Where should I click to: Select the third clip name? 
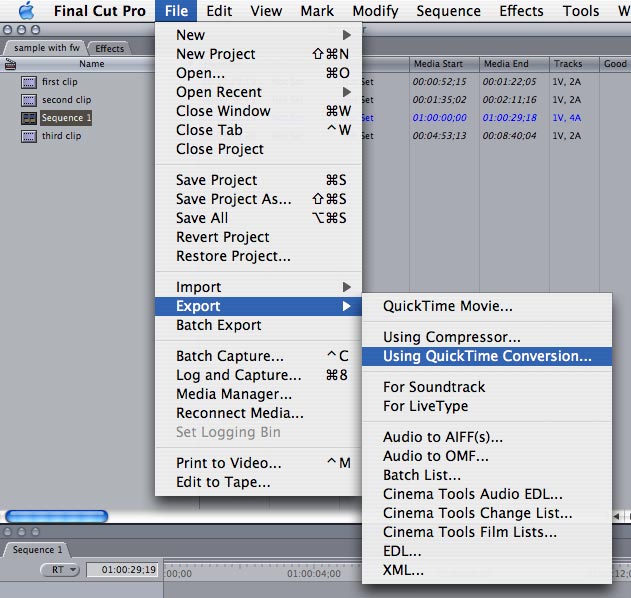click(62, 136)
